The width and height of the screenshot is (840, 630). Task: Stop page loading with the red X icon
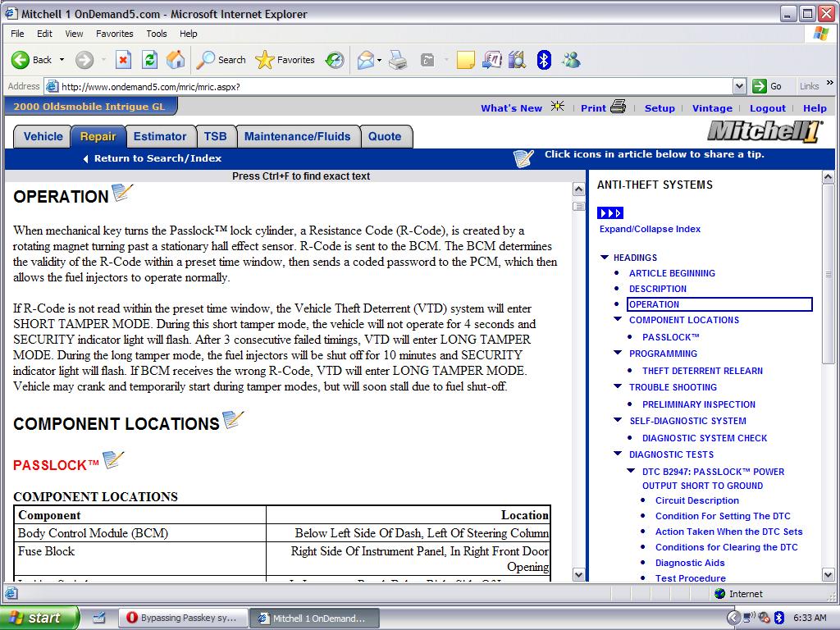coord(123,60)
